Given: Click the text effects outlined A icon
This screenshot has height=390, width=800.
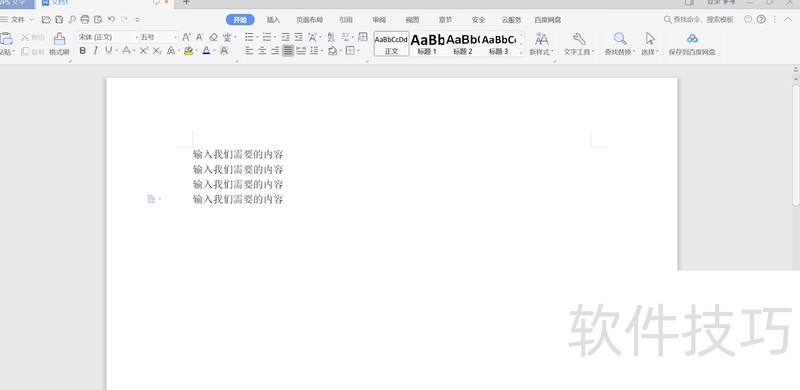Looking at the screenshot, I should tap(171, 51).
